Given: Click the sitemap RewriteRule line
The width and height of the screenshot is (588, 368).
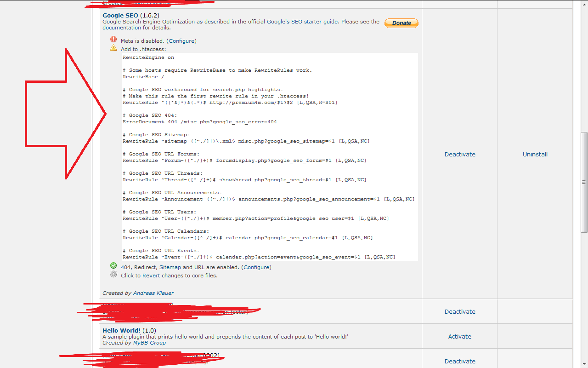Looking at the screenshot, I should (246, 141).
